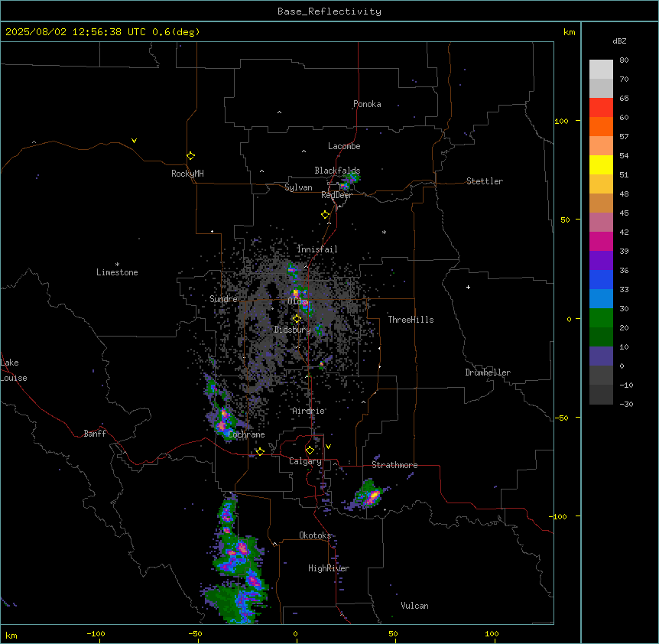This screenshot has width=659, height=644.
Task: Select the yellow diamond marker below Cochrane
Action: (x=260, y=451)
